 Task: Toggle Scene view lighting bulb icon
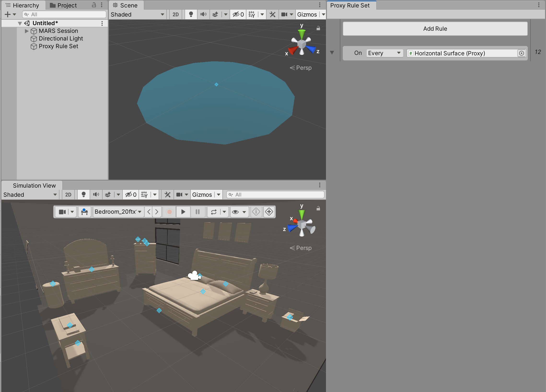pos(191,14)
